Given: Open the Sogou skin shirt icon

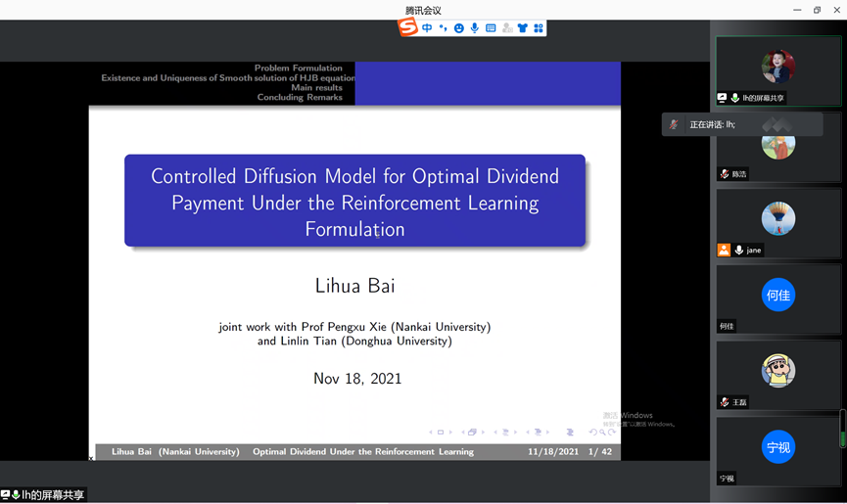Looking at the screenshot, I should click(x=523, y=28).
